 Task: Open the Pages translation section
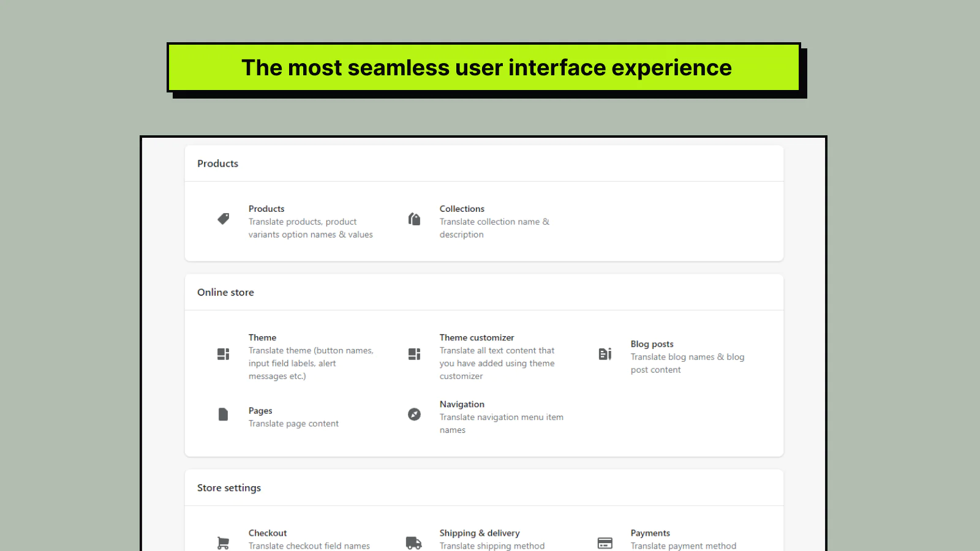coord(260,411)
